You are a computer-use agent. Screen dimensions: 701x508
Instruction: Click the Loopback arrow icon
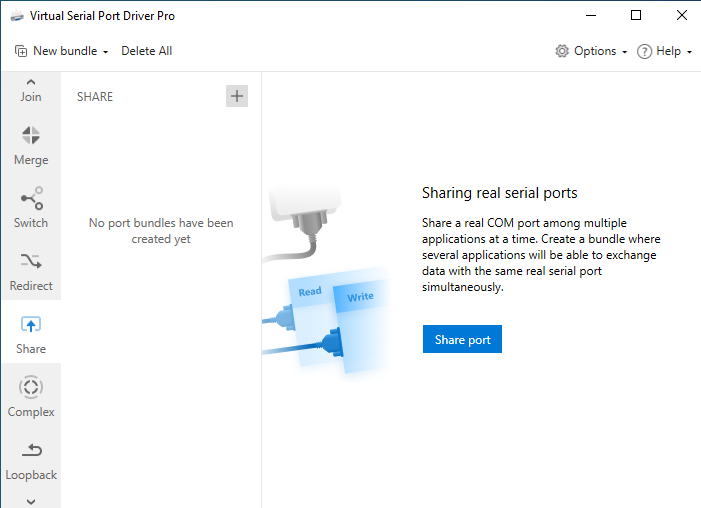coord(32,450)
